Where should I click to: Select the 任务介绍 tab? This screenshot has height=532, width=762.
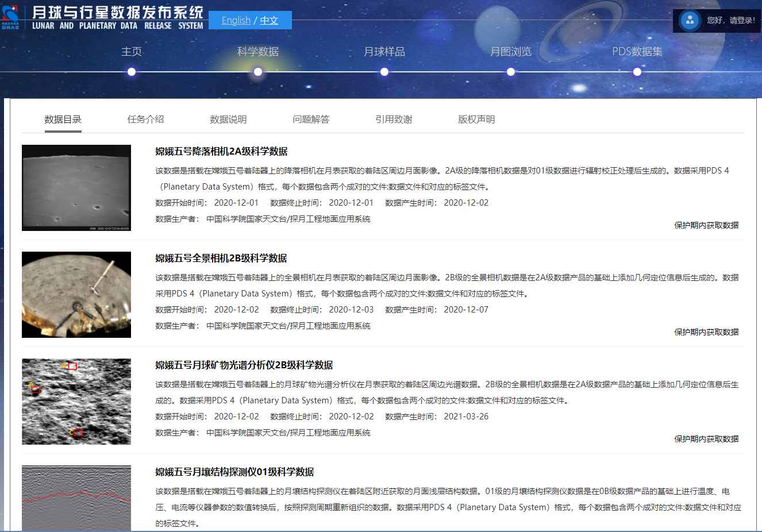(x=145, y=119)
